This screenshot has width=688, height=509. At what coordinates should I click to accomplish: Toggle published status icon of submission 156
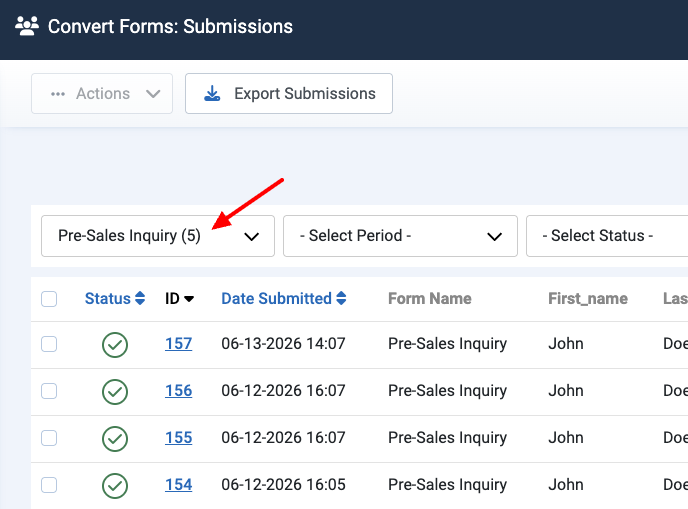(x=115, y=392)
